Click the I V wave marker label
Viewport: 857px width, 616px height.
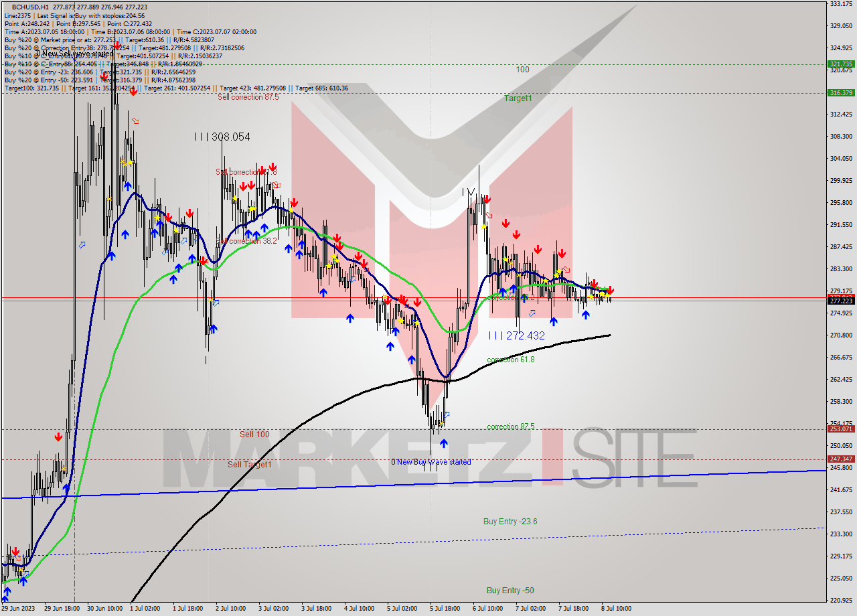tap(469, 192)
